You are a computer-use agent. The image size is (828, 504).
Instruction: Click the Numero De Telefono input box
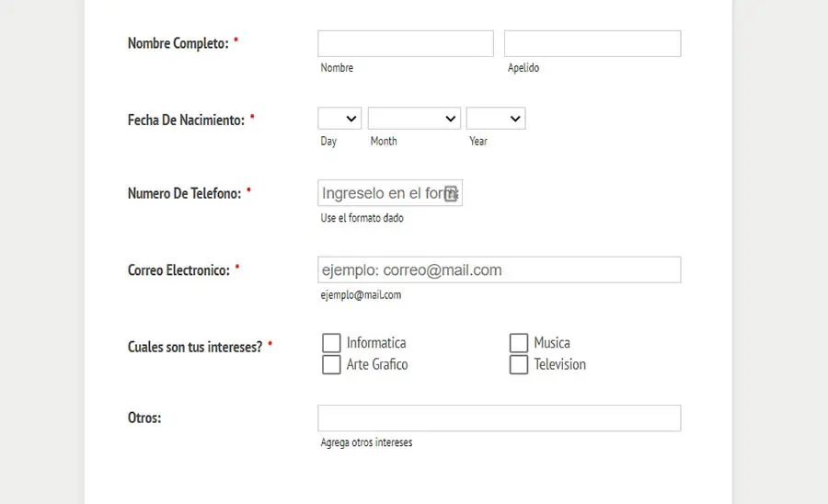pos(382,193)
